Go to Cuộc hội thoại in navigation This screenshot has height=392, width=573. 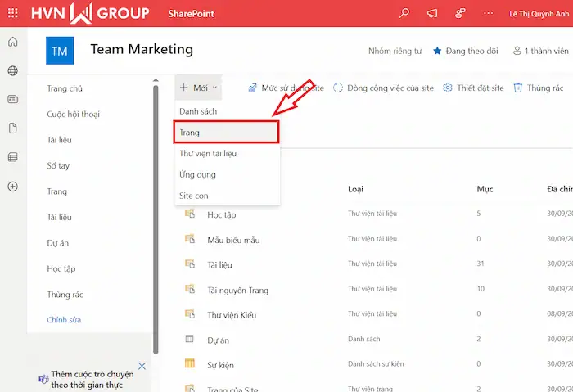[x=73, y=114]
